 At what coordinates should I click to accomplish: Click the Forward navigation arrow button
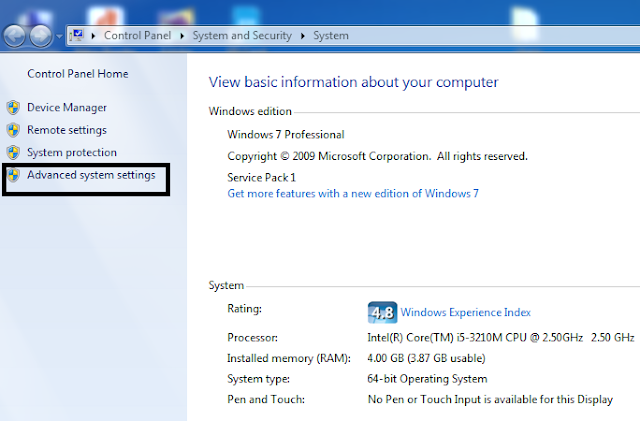click(41, 36)
